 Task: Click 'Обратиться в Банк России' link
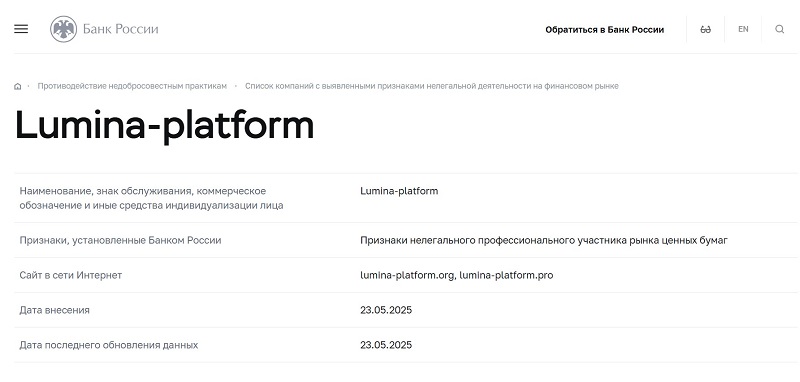605,30
